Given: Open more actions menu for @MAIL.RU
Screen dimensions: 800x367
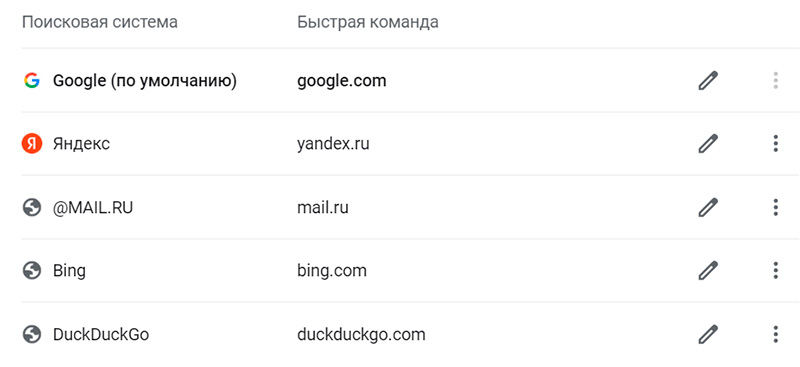Looking at the screenshot, I should (x=775, y=208).
